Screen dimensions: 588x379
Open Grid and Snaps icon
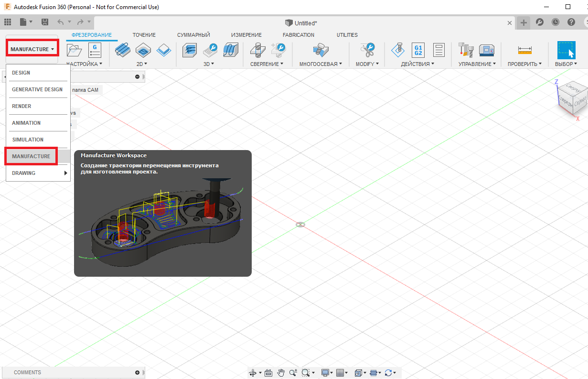click(340, 373)
